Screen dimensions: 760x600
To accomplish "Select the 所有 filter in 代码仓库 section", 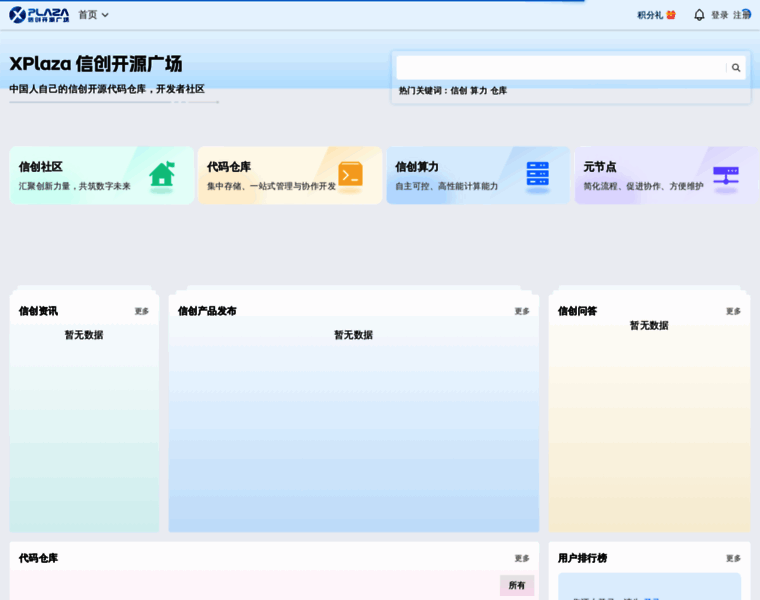I will (517, 585).
